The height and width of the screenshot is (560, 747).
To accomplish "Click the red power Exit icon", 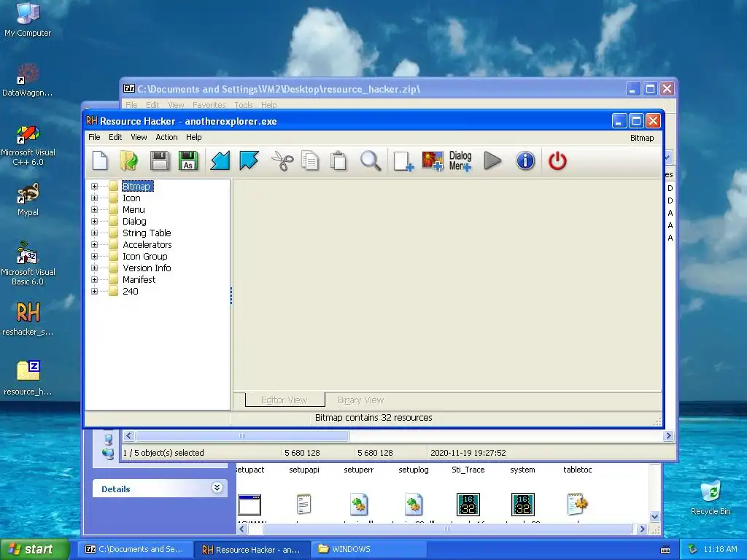I will click(x=557, y=161).
